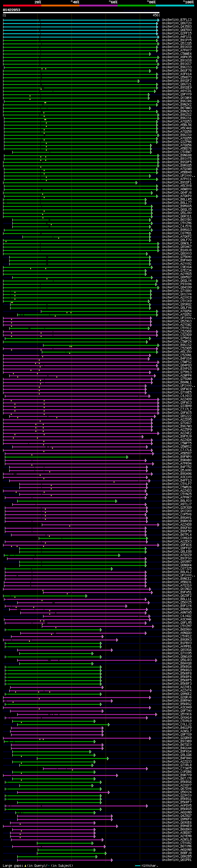Select hit UniRef100_A2WPP4
Screen dimensions: 197x868
(x=177, y=375)
